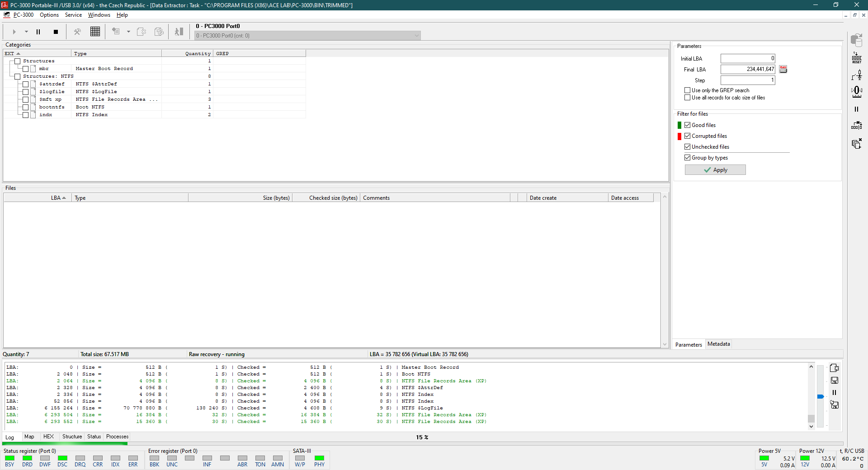868x470 pixels.
Task: Open the Service menu
Action: coord(73,15)
